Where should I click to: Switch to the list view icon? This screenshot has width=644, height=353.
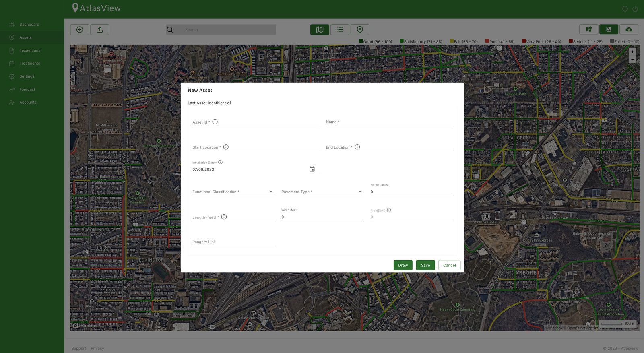pos(340,29)
